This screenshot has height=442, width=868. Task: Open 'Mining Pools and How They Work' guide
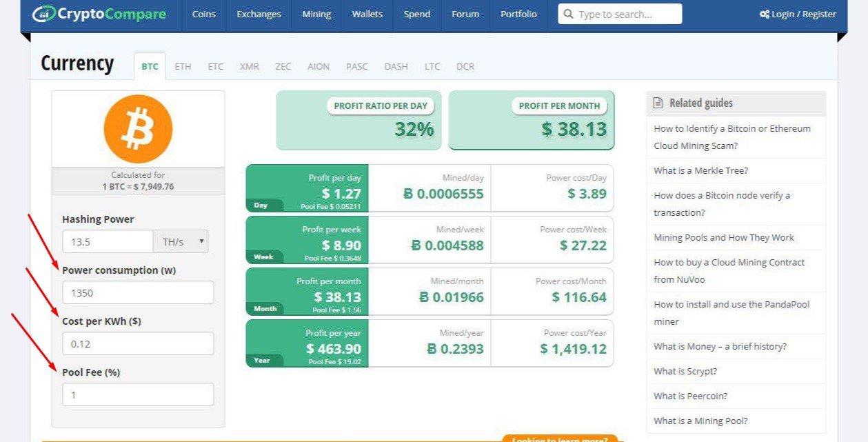click(724, 237)
